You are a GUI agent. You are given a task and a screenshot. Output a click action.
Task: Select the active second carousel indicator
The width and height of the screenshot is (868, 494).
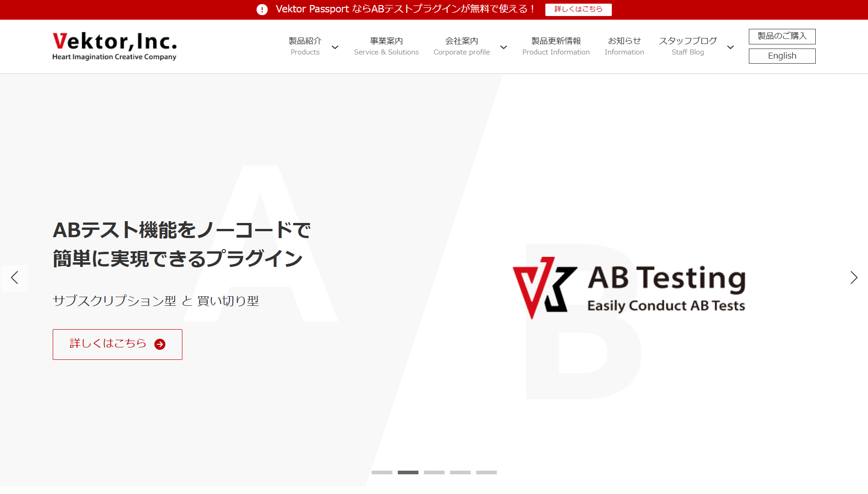click(x=408, y=472)
